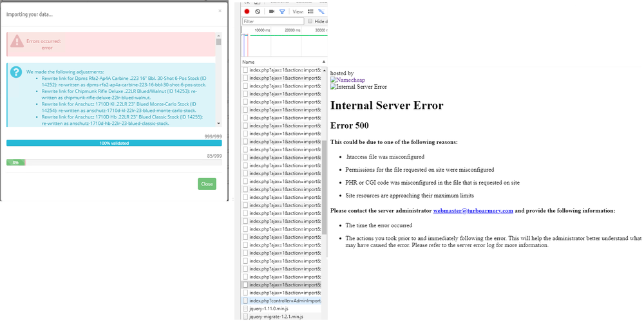This screenshot has width=644, height=325.
Task: Click the '.htaccess file was misconfigured' bullet
Action: (x=385, y=157)
